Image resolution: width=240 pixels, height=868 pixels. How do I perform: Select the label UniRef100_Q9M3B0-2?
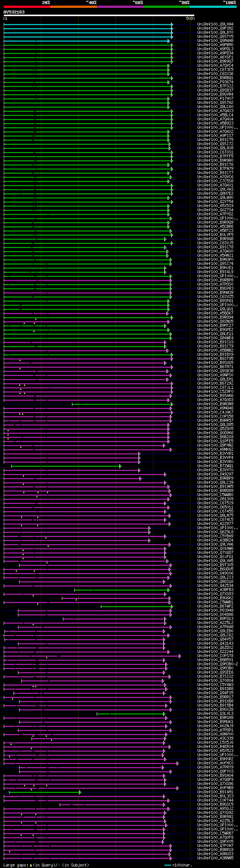pos(217,664)
